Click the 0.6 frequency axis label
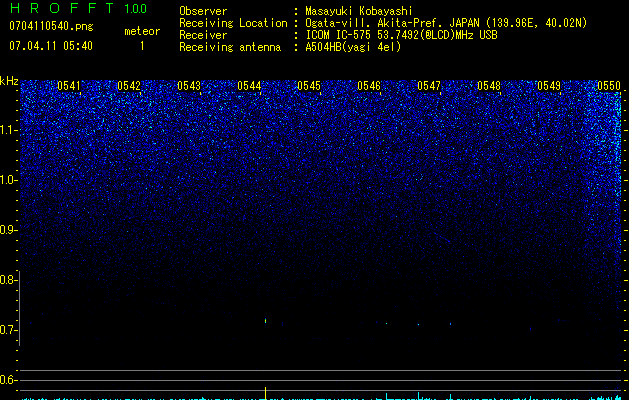 point(7,380)
